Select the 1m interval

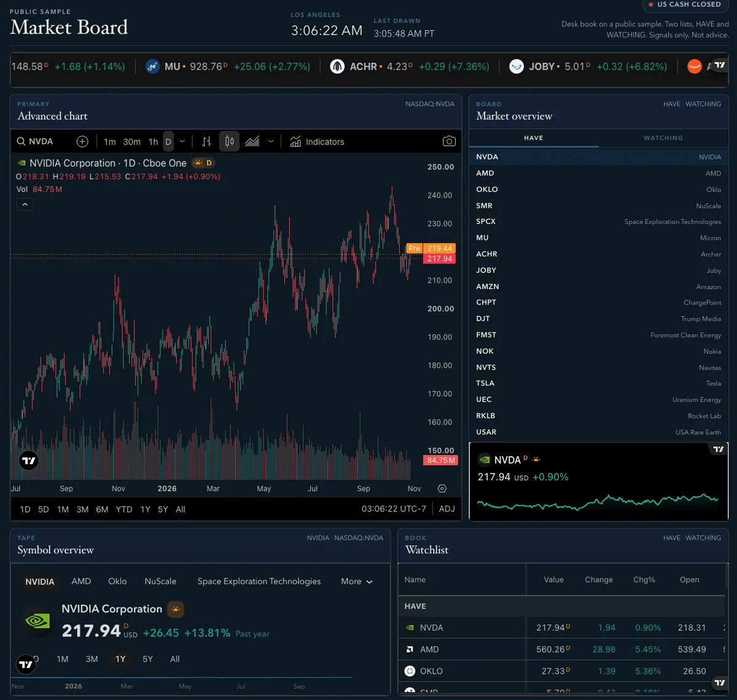110,142
